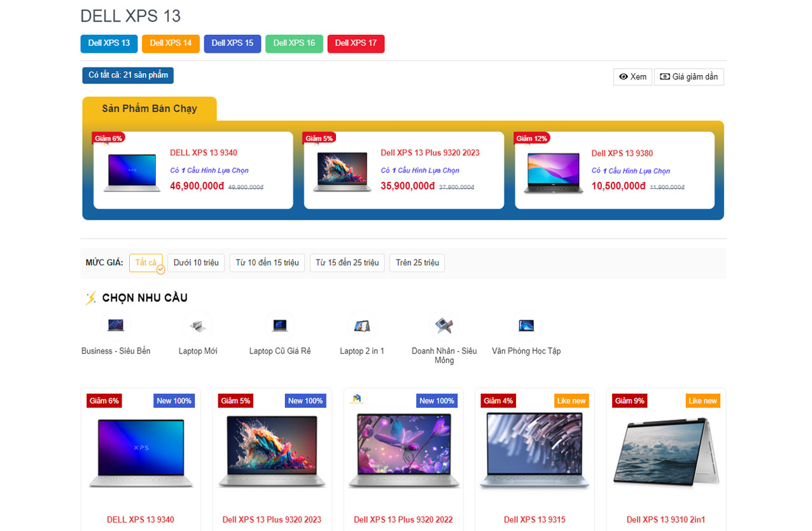Image resolution: width=812 pixels, height=531 pixels.
Task: Filter by Từ 15 đến 25 triệu
Action: click(347, 263)
